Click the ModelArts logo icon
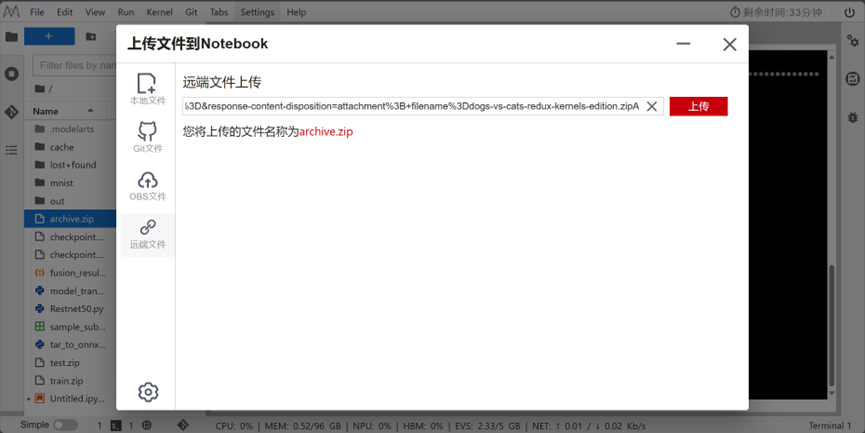This screenshot has width=865, height=433. coord(12,12)
